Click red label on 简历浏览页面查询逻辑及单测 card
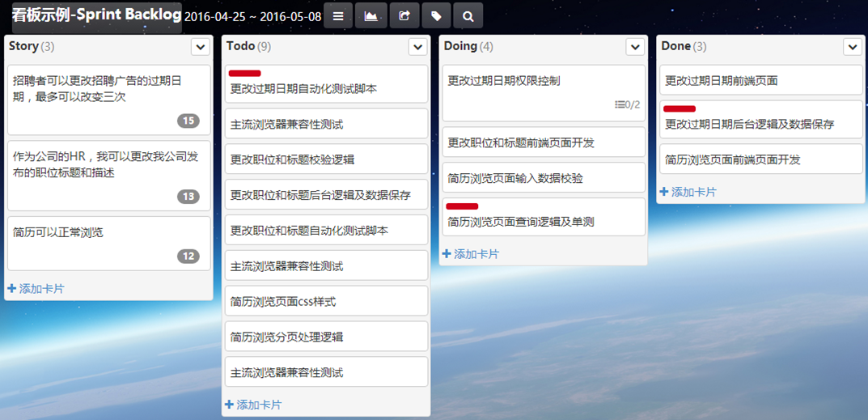Image resolution: width=868 pixels, height=420 pixels. [462, 206]
